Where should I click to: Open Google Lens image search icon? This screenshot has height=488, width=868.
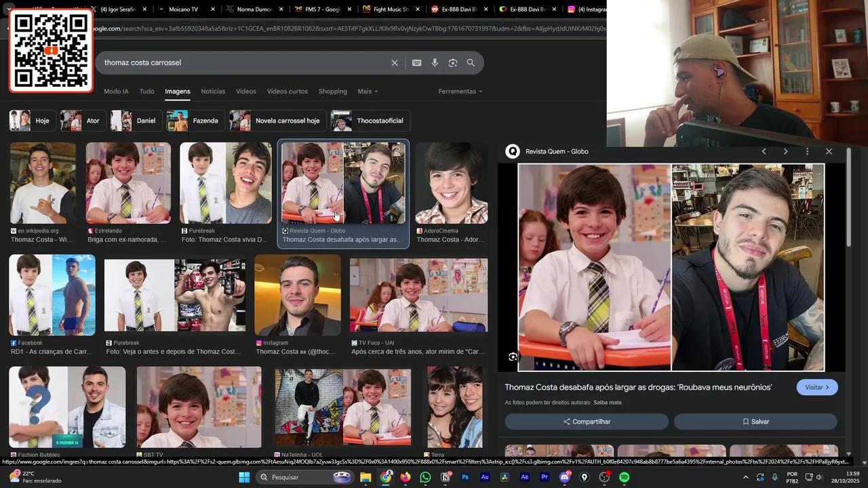point(453,62)
